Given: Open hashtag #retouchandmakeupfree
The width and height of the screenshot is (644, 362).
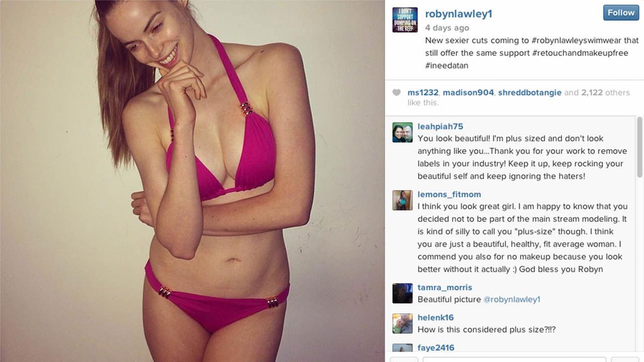Looking at the screenshot, I should [x=580, y=53].
